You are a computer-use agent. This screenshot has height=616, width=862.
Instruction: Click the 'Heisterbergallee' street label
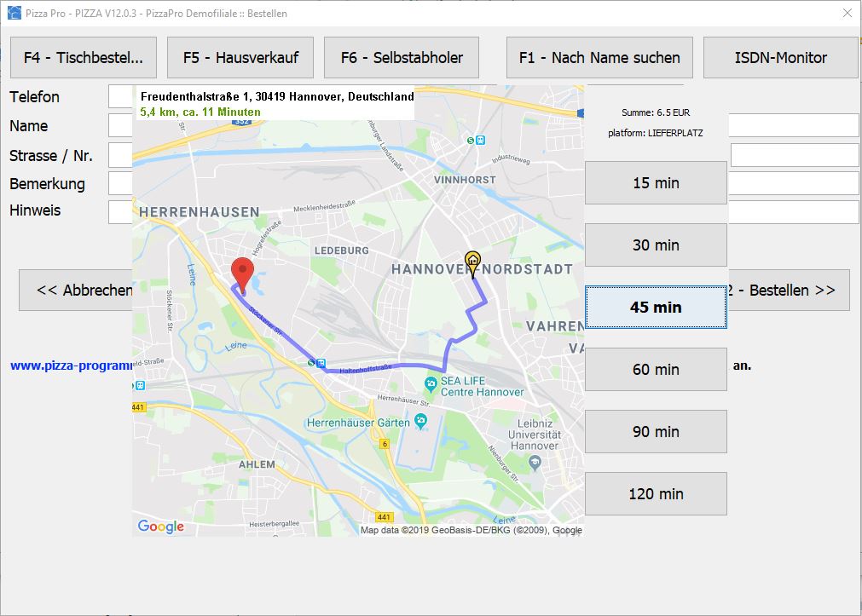coord(275,524)
